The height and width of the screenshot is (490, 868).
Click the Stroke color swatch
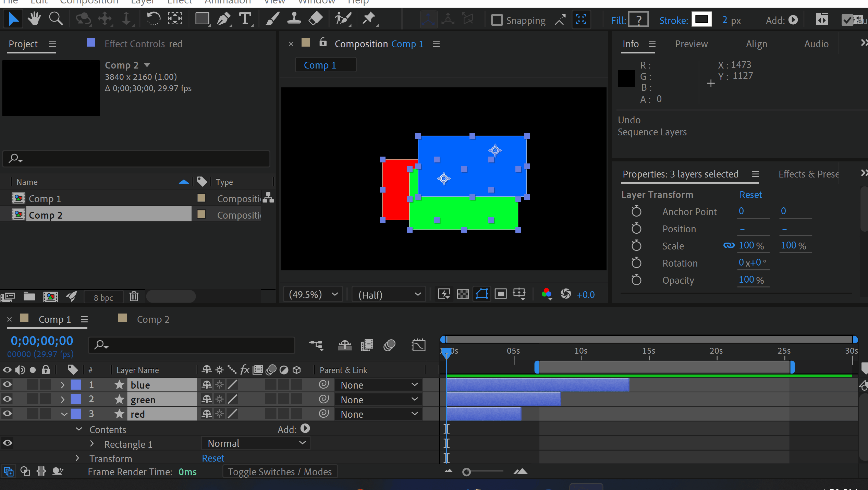[x=701, y=20]
